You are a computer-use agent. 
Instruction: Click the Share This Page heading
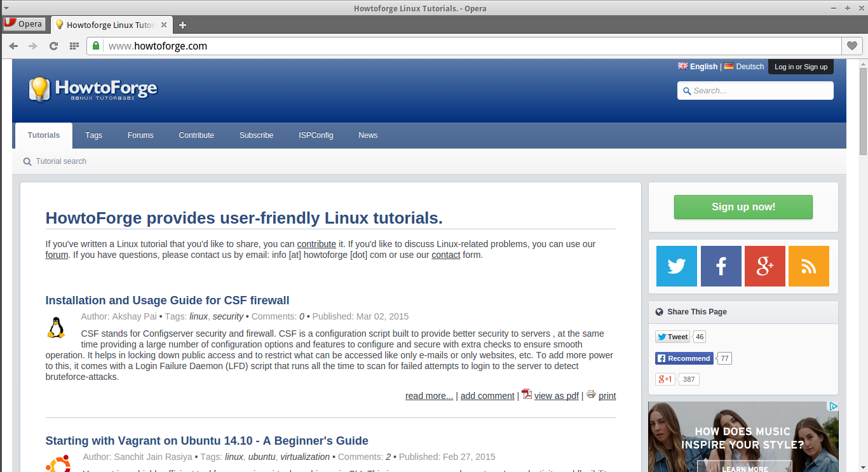click(x=697, y=312)
